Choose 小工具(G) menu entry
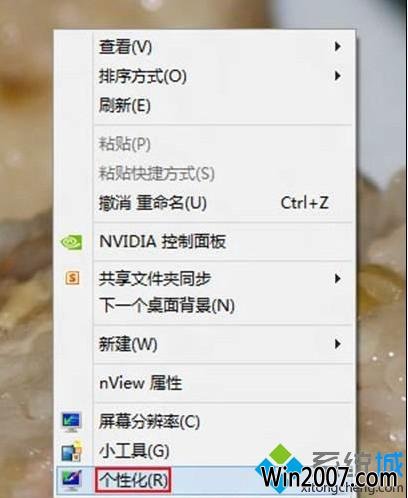The height and width of the screenshot is (498, 408). tap(223, 451)
